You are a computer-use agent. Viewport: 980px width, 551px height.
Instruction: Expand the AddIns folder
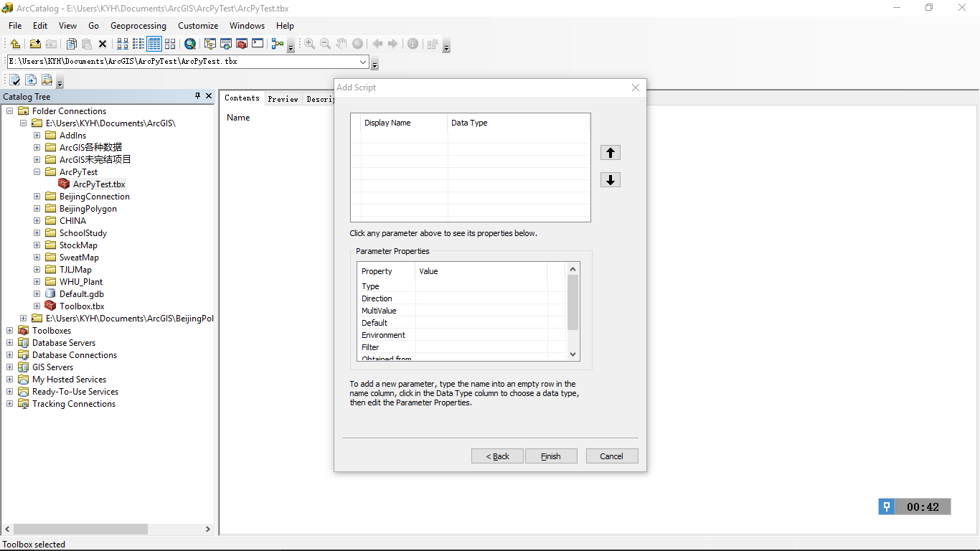pos(37,136)
